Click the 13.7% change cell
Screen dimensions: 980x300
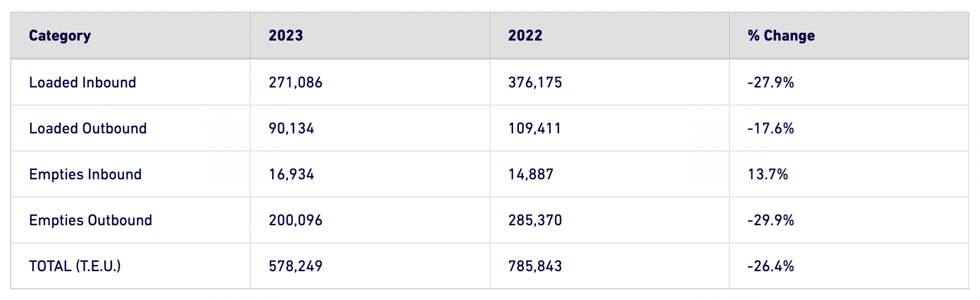(x=768, y=174)
